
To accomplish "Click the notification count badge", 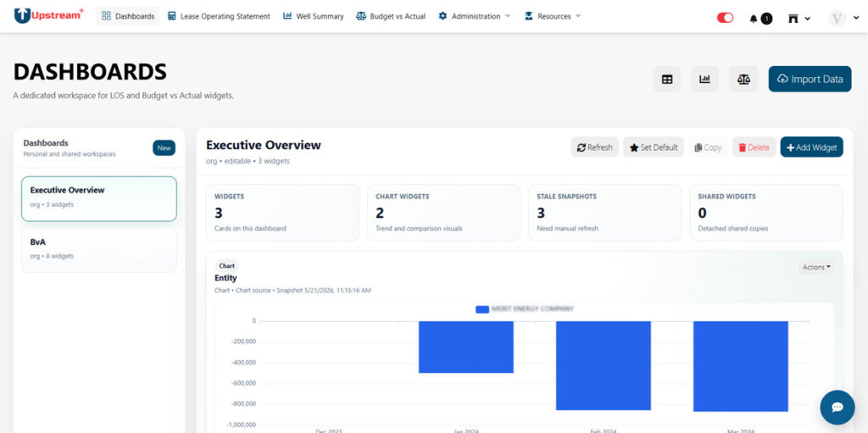I will 766,19.
